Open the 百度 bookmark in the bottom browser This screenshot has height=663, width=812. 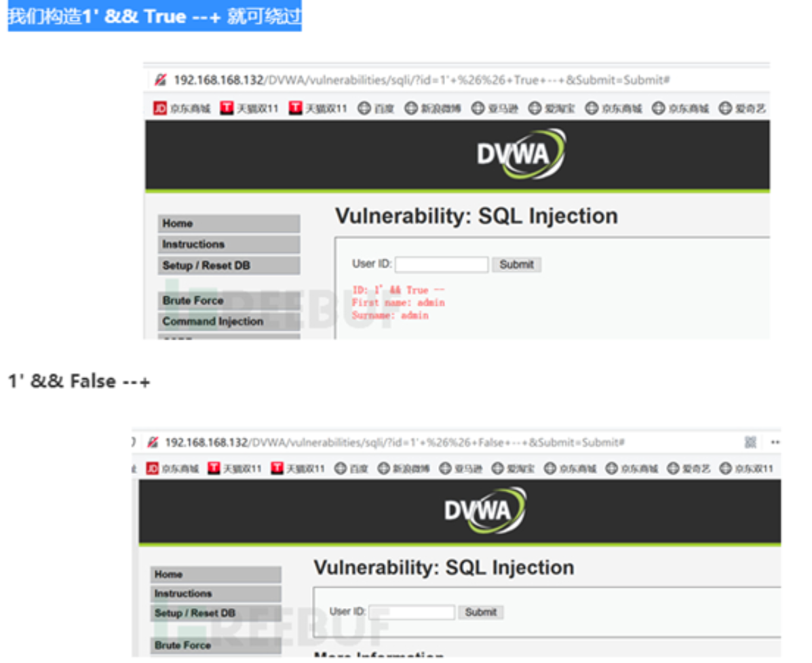point(351,468)
